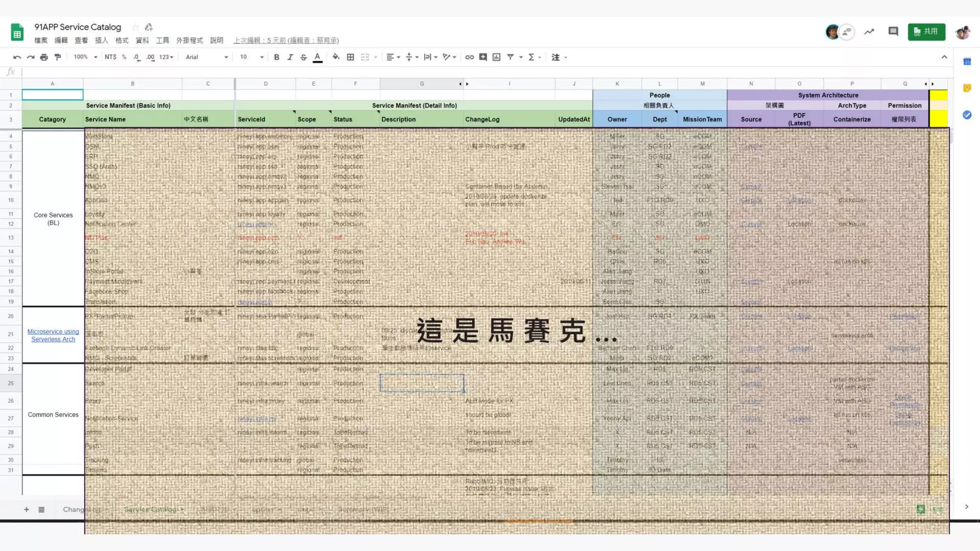Open the Arial font dropdown
This screenshot has width=980, height=551.
pos(207,57)
